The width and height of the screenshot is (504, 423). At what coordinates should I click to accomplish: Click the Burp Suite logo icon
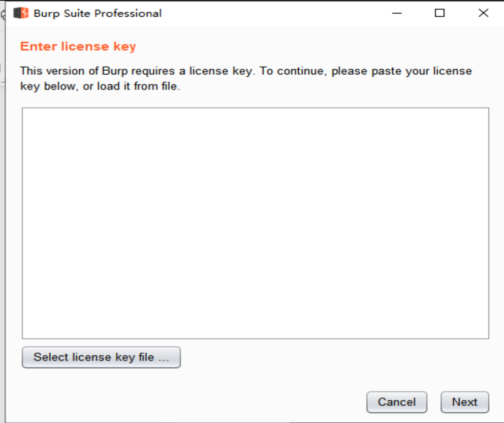[21, 13]
